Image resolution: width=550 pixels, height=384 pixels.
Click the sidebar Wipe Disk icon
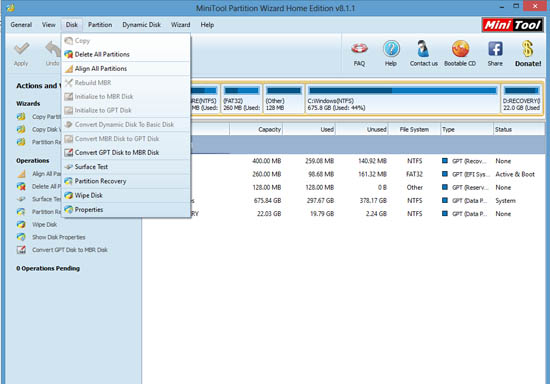[21, 224]
